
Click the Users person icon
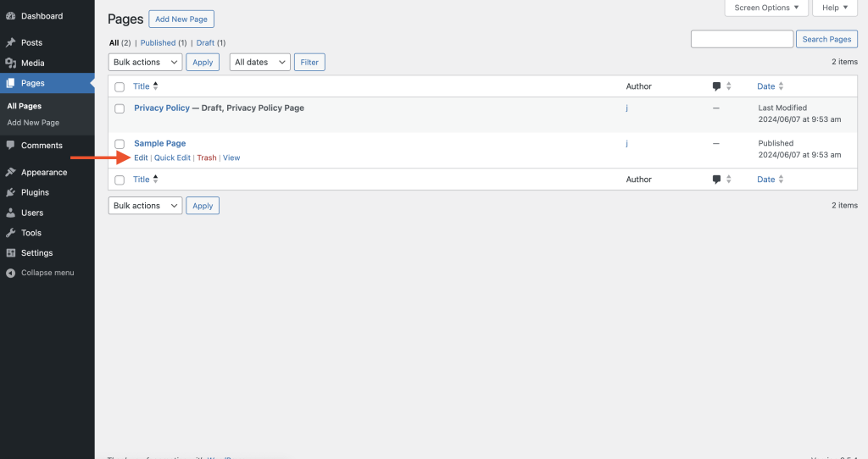point(10,213)
